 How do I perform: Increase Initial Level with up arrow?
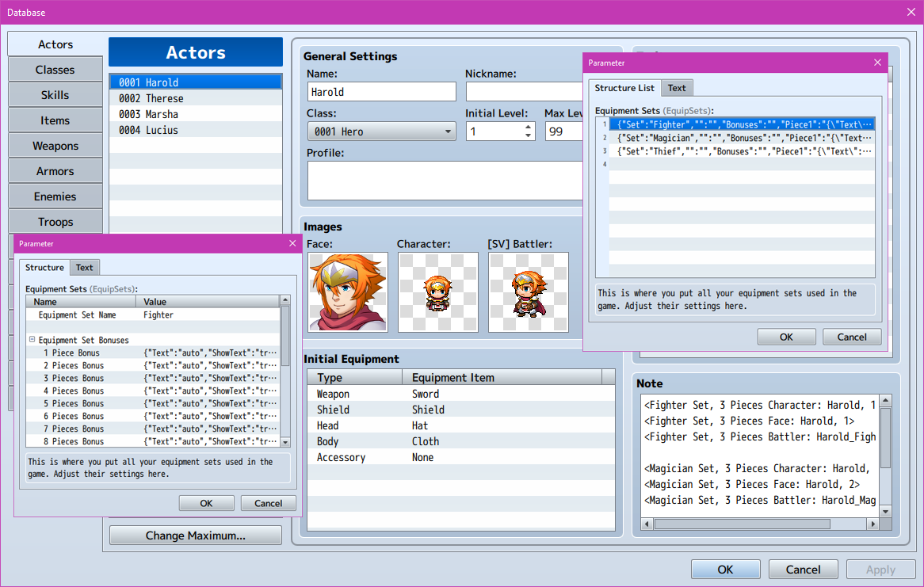[x=528, y=127]
